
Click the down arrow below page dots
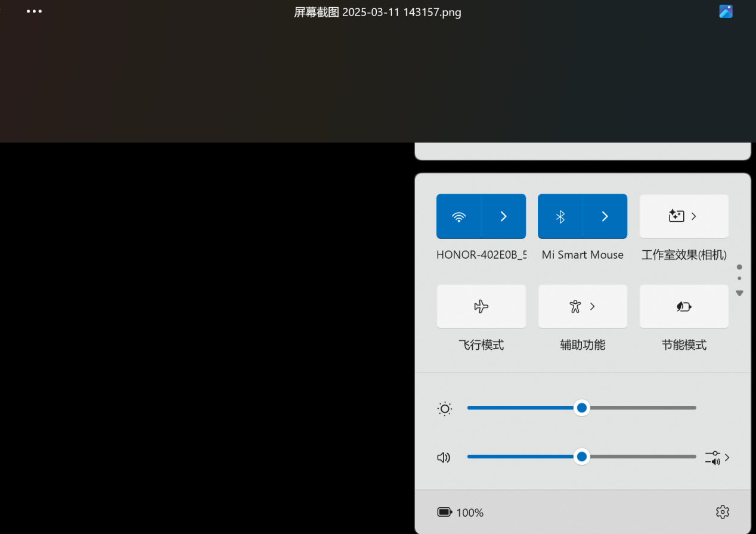tap(739, 293)
